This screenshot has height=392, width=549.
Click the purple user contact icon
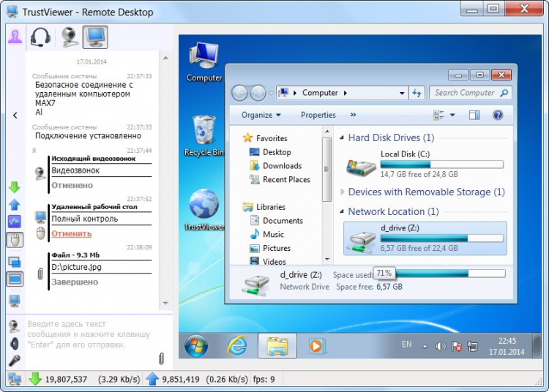[x=15, y=37]
